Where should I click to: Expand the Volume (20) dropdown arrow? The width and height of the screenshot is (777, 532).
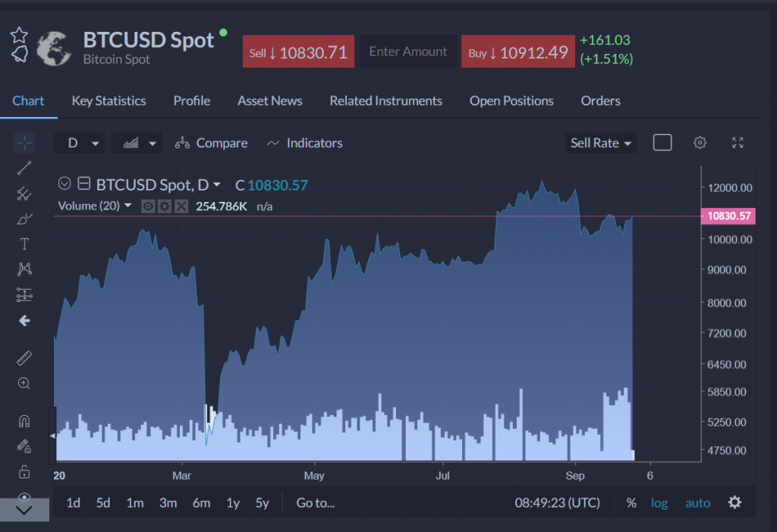pyautogui.click(x=127, y=205)
